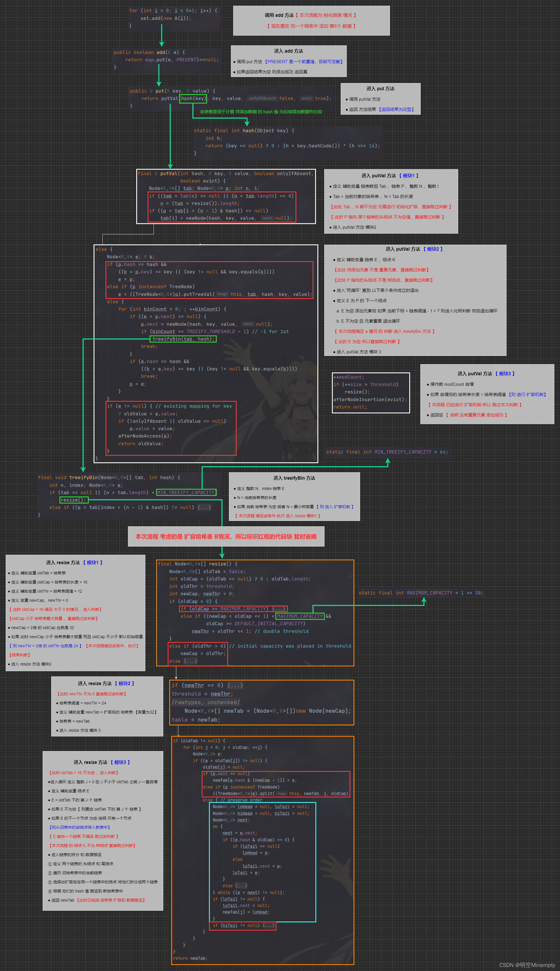Screen dimensions: 560x971
Task: Click 'return map.put(e, PRESENT)==null;' line
Action: (x=172, y=60)
